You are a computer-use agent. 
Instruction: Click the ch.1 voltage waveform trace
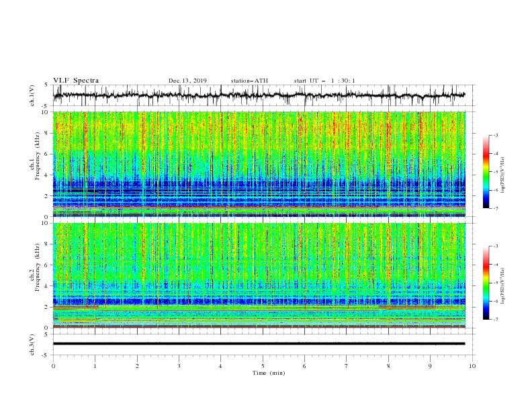(259, 95)
